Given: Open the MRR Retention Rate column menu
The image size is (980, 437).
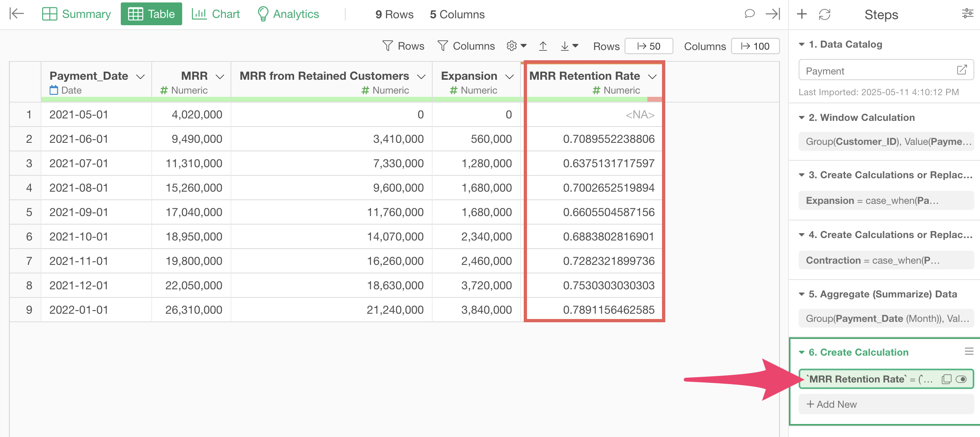Looking at the screenshot, I should click(652, 76).
